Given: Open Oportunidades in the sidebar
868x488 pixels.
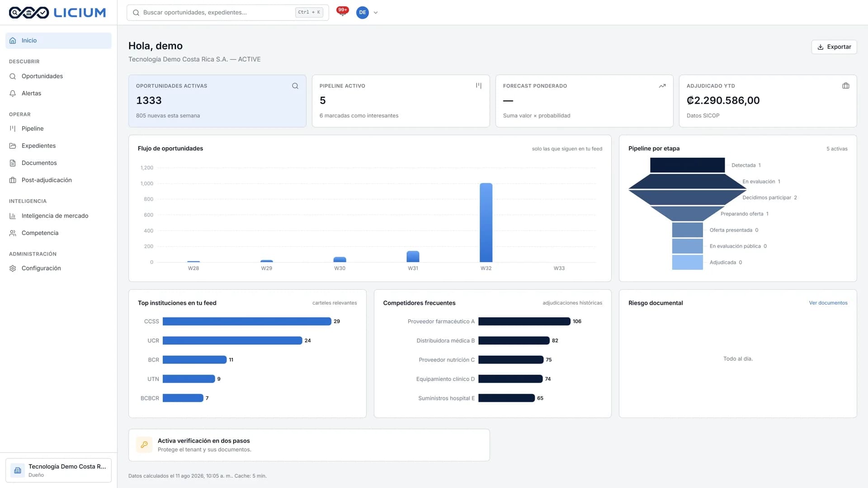Looking at the screenshot, I should click(x=58, y=76).
